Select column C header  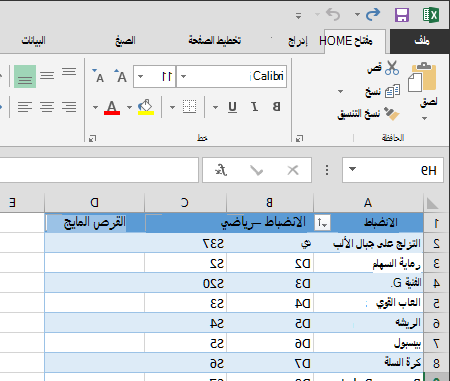pyautogui.click(x=185, y=203)
